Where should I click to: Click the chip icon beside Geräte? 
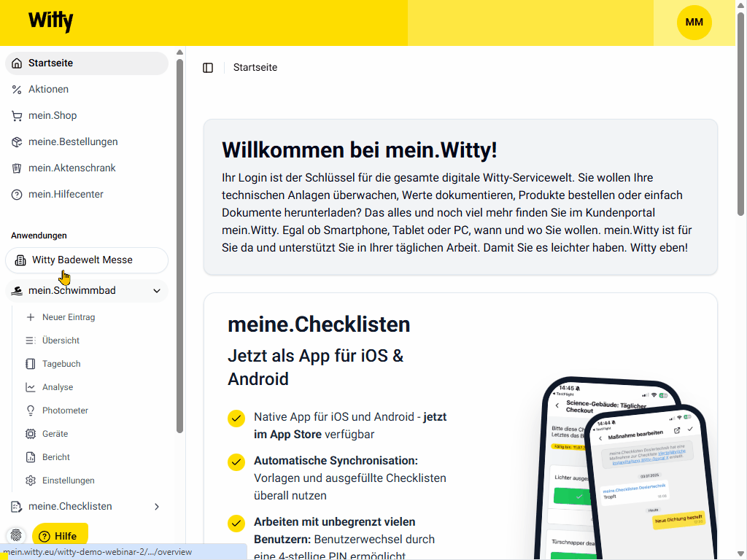(x=31, y=434)
